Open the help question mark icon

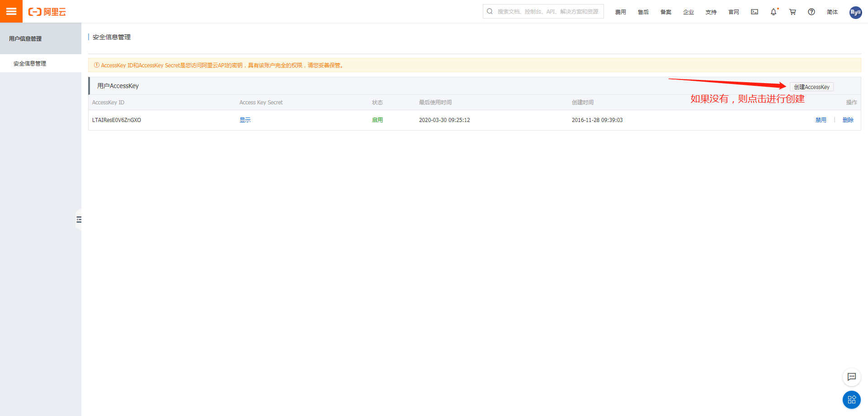point(811,12)
